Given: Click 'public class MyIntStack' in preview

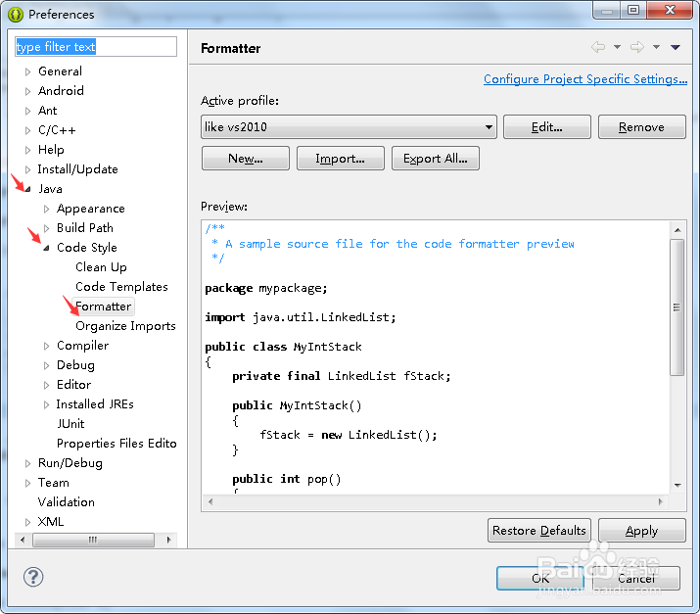Looking at the screenshot, I should 283,347.
